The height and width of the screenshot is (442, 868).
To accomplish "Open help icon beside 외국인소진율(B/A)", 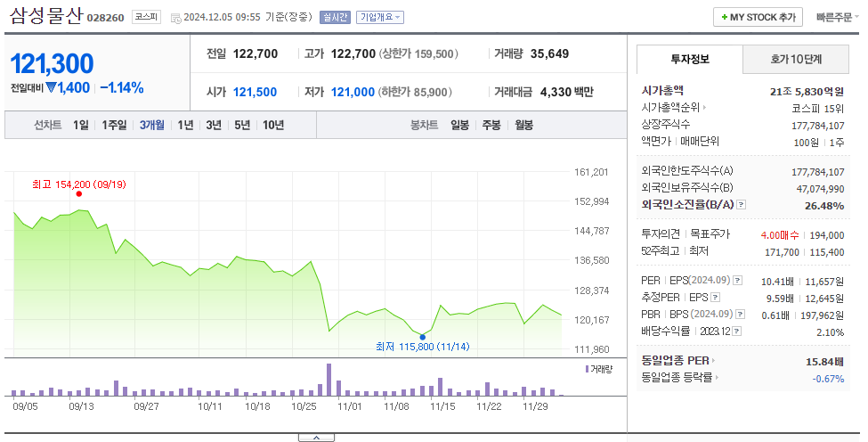I will tap(742, 205).
